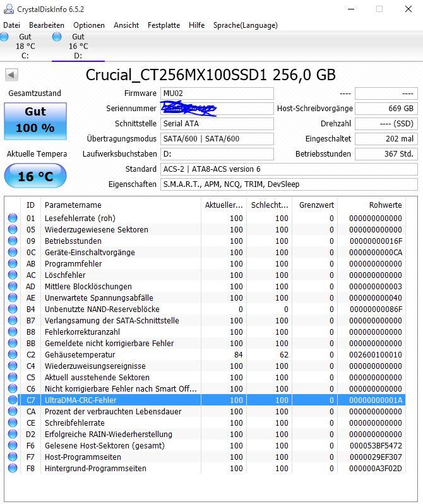This screenshot has width=423, height=504.
Task: Click the status orb of Wiederzugewiesene Sektoren
Action: click(x=13, y=229)
